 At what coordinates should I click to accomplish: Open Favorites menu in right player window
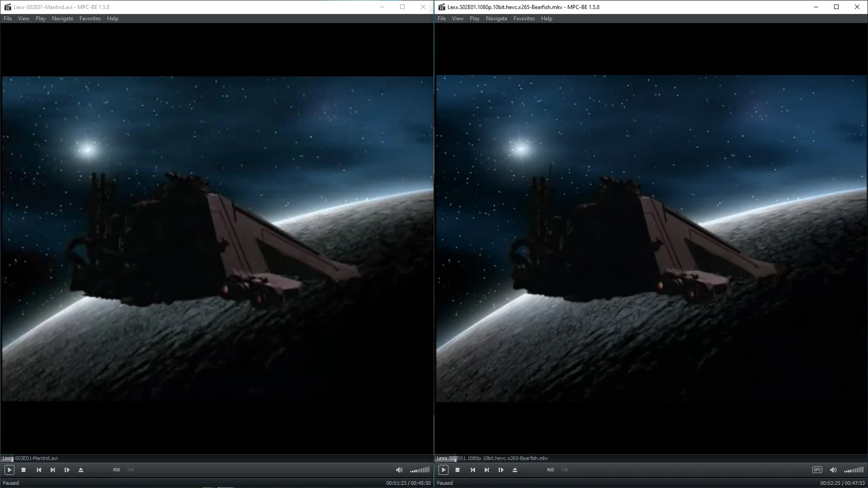click(524, 19)
